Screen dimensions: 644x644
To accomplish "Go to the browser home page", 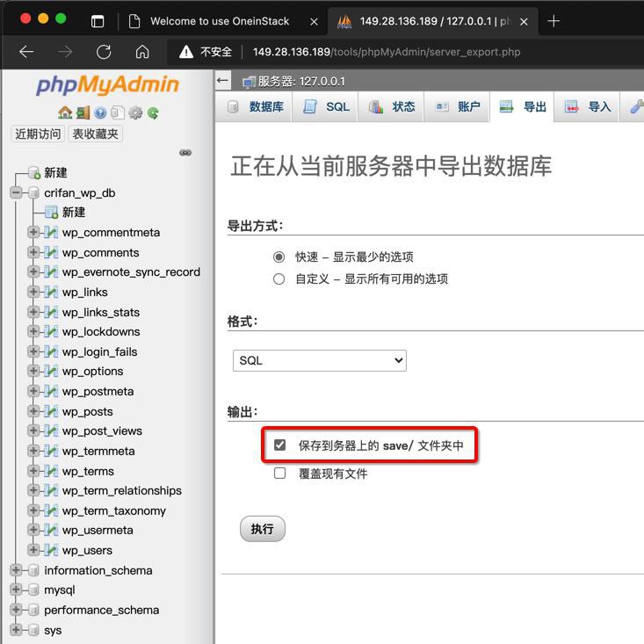I will coord(142,52).
